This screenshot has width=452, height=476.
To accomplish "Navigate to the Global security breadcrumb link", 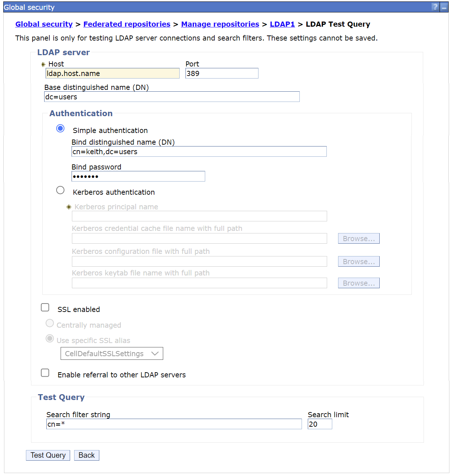I will coord(43,24).
